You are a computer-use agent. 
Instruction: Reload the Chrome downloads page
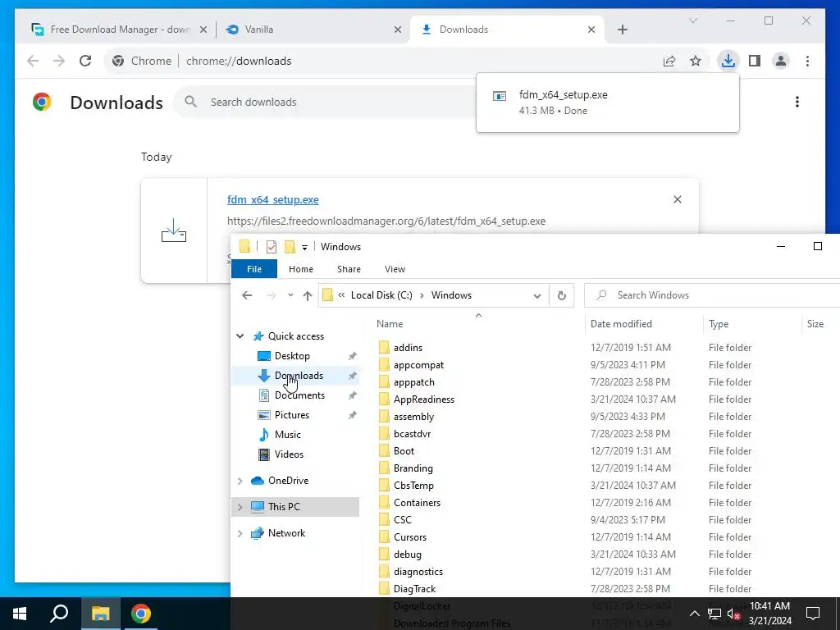click(85, 61)
